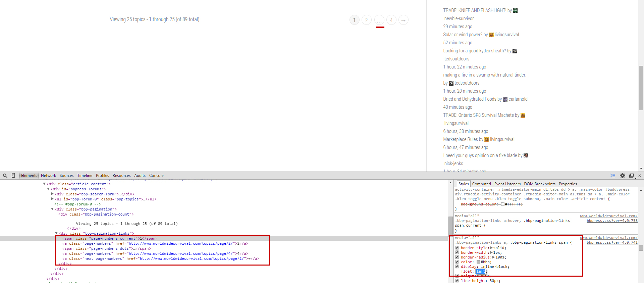This screenshot has height=283, width=644.
Task: Toggle device mode phone icon
Action: (13, 176)
